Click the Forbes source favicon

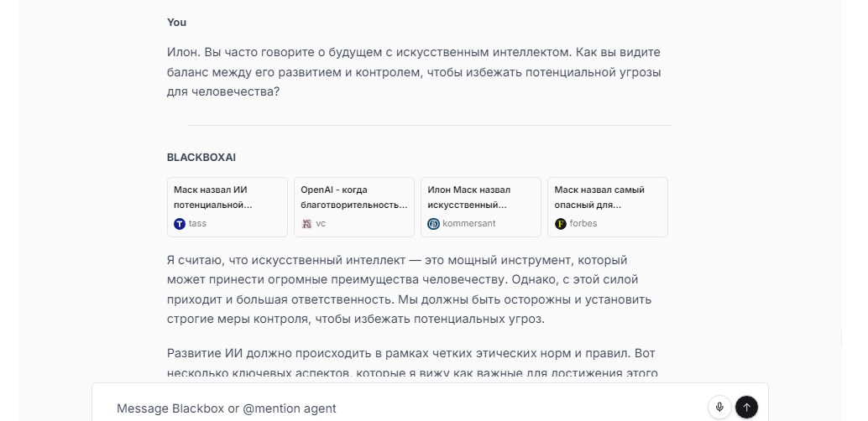561,224
